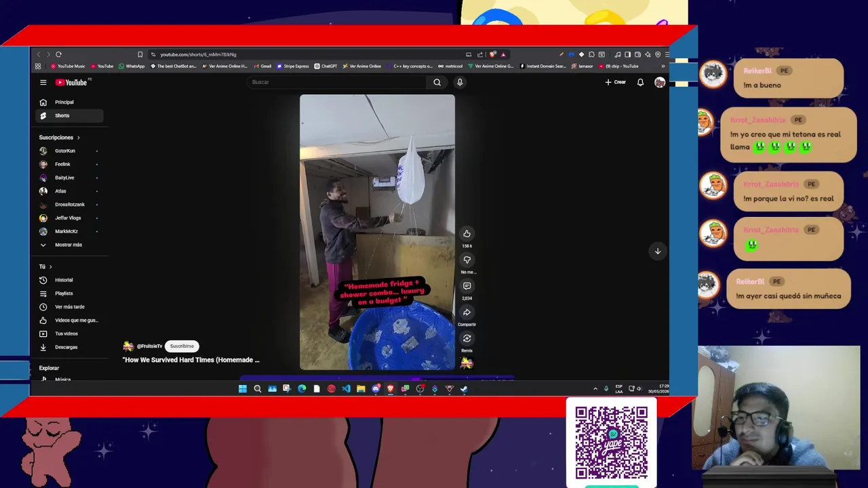
Task: Open the Principal sidebar item
Action: [x=69, y=102]
